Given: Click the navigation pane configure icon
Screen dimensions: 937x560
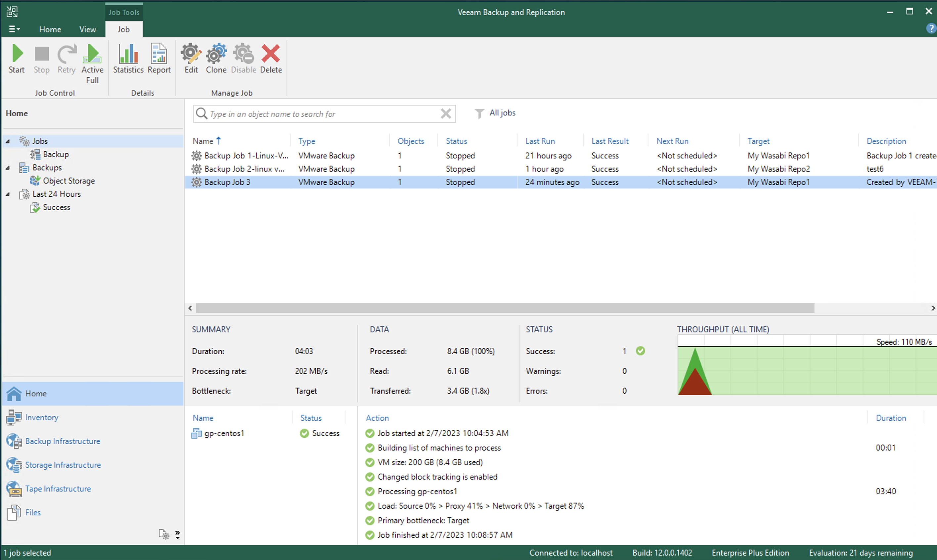Looking at the screenshot, I should (164, 534).
